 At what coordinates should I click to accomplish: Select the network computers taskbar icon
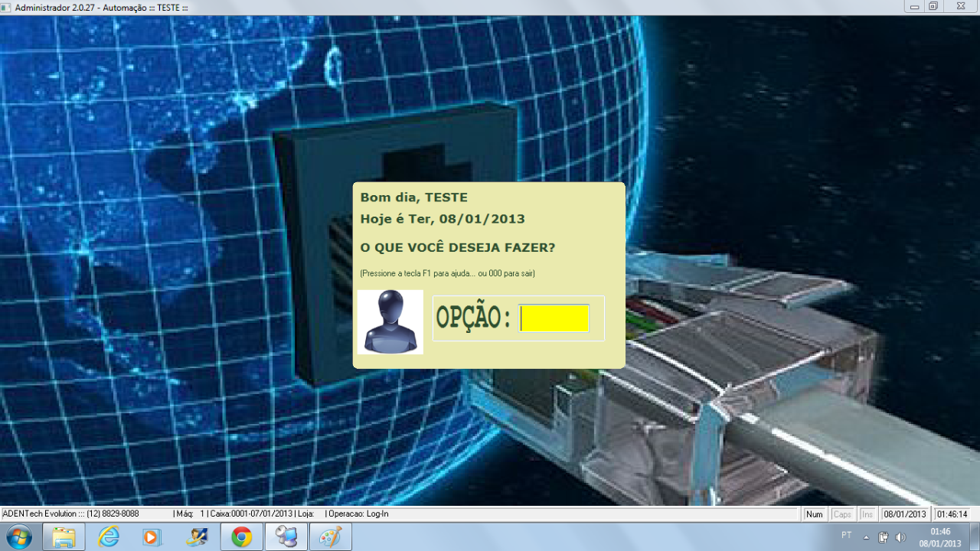click(x=286, y=537)
